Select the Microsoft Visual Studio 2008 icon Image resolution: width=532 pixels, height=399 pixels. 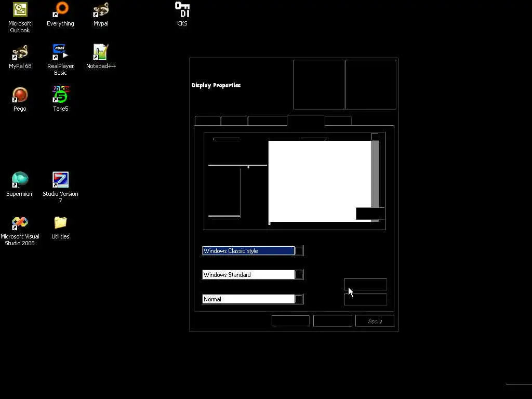(20, 231)
